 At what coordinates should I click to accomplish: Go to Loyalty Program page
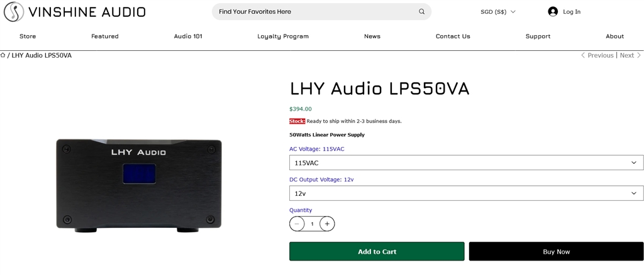click(x=283, y=36)
